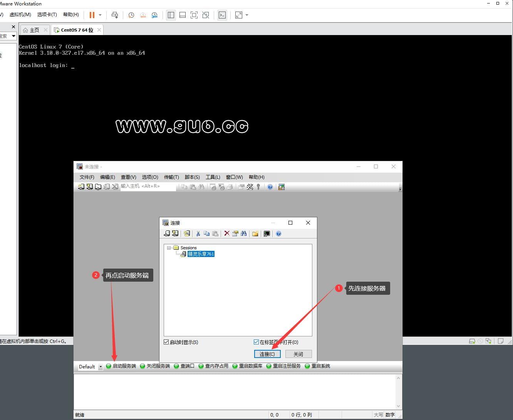
Task: Click the new session icon in 连接 dialog
Action: pos(187,234)
